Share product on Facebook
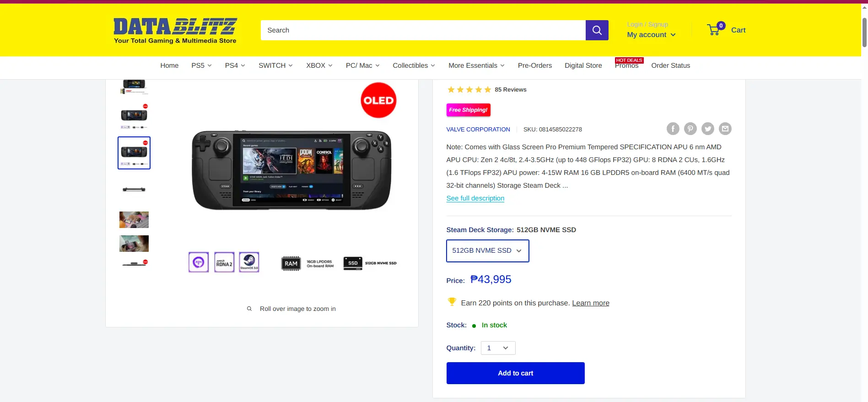Viewport: 868px width, 402px height. 673,129
